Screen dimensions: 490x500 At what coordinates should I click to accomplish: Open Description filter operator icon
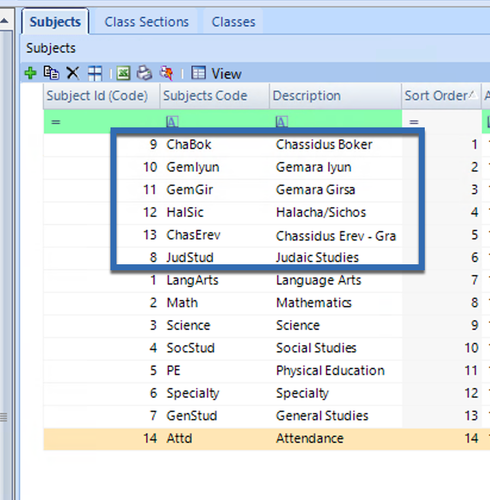282,122
